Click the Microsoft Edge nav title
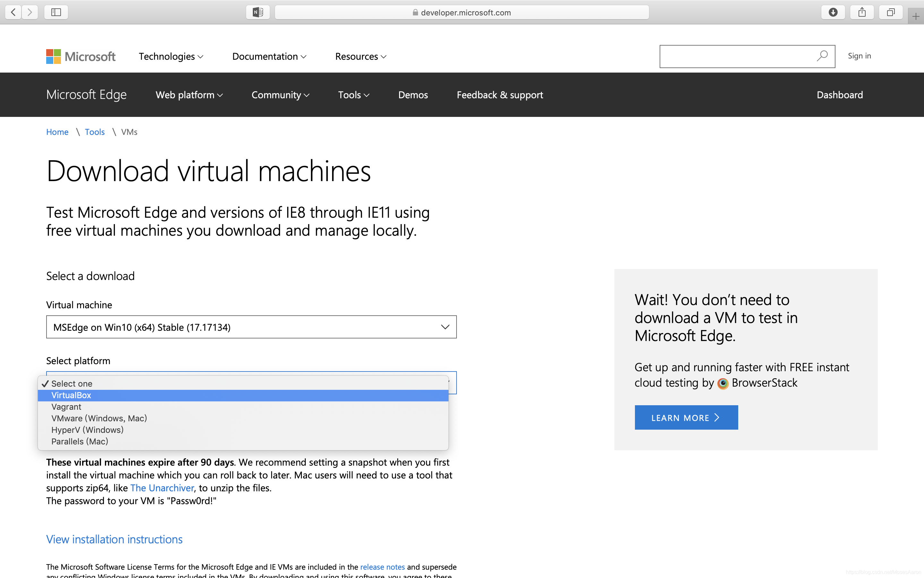The image size is (924, 578). pos(86,95)
